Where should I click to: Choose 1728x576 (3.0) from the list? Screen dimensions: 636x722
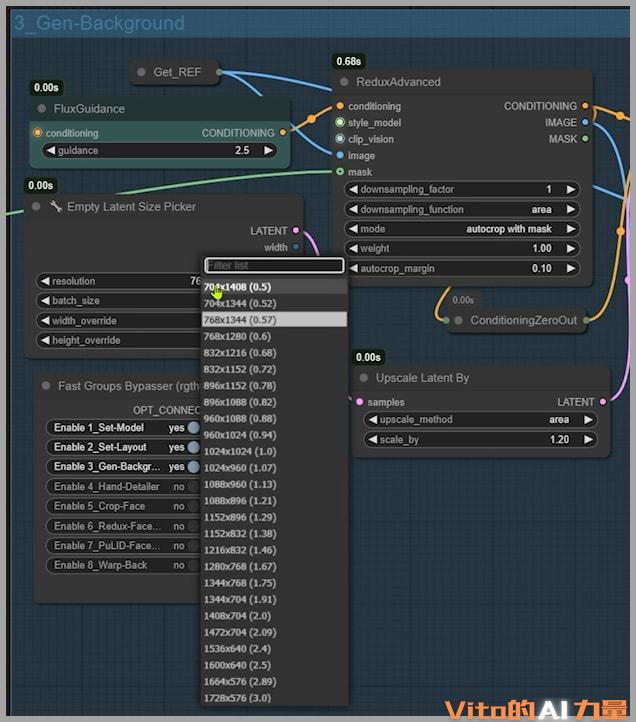click(x=274, y=698)
